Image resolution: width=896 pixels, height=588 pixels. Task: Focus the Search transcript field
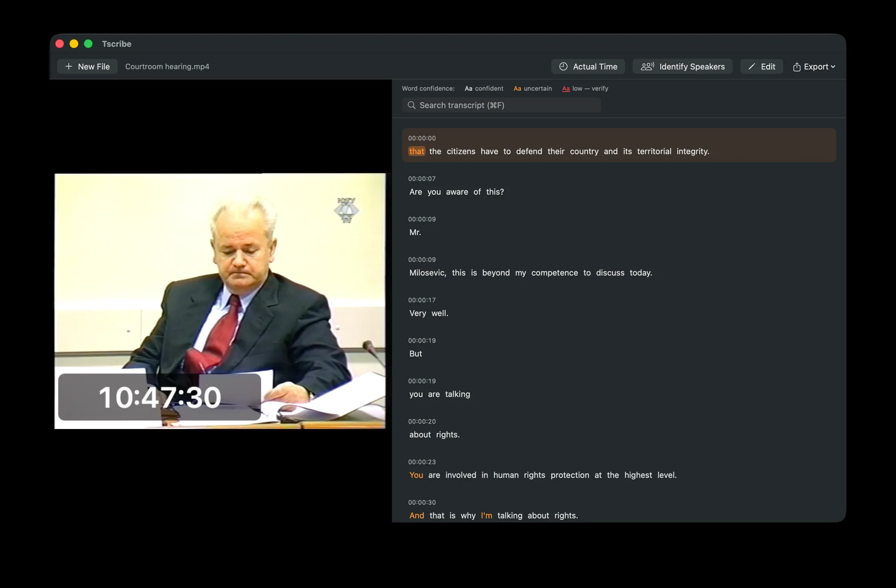coord(501,105)
